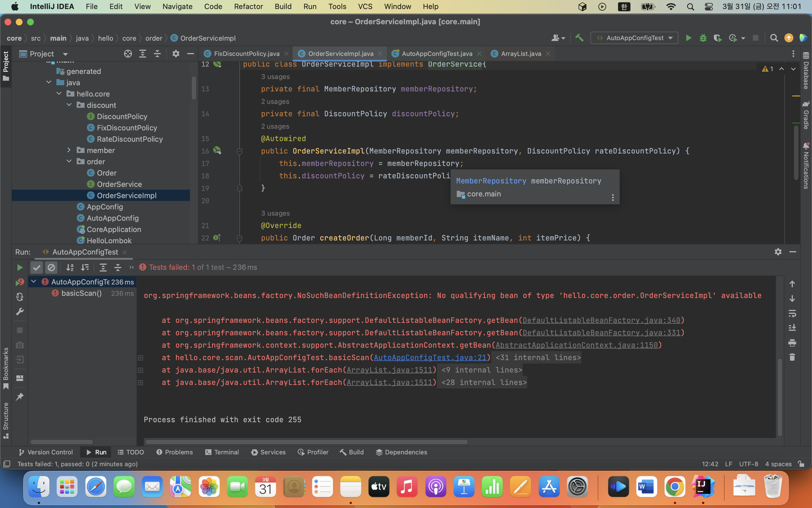The image size is (812, 508).
Task: Go to next stack trace with down arrow
Action: click(792, 299)
